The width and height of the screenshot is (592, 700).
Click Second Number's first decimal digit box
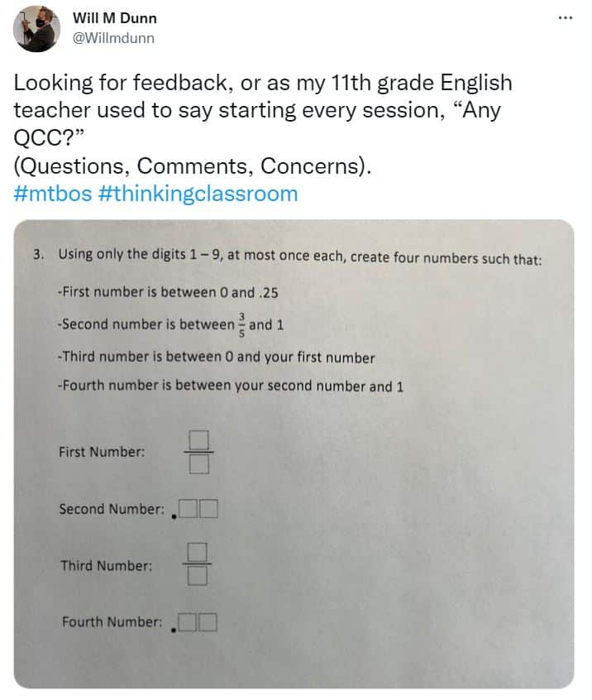pyautogui.click(x=189, y=509)
